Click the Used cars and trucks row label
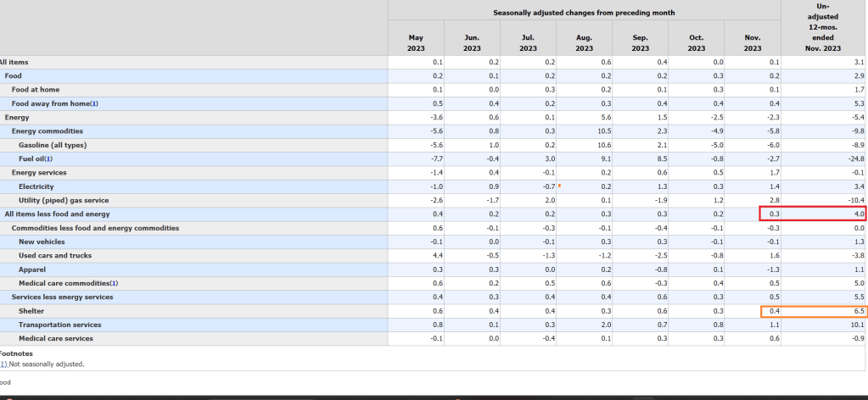Image resolution: width=868 pixels, height=400 pixels. (55, 255)
